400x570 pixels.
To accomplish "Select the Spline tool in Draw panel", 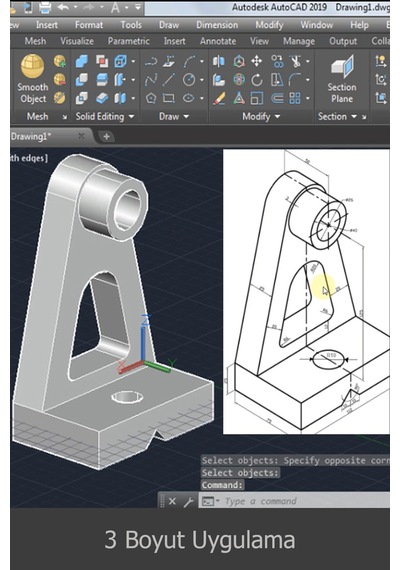I will click(151, 79).
